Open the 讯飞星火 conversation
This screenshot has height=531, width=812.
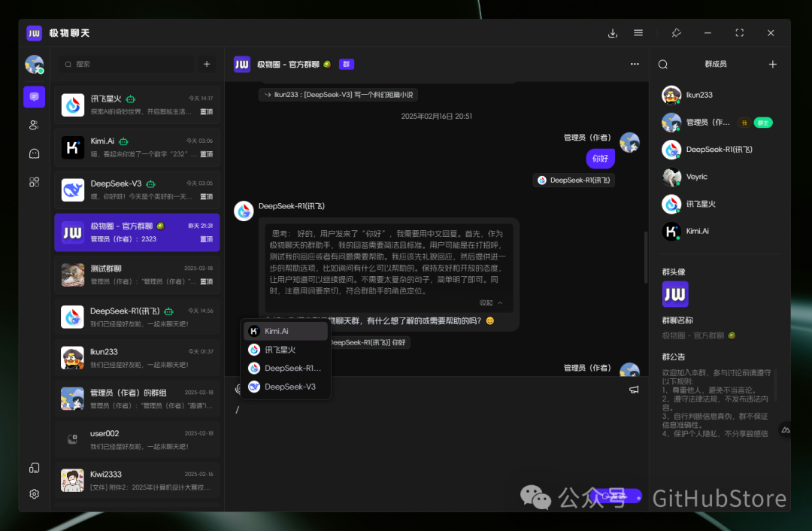(x=138, y=105)
